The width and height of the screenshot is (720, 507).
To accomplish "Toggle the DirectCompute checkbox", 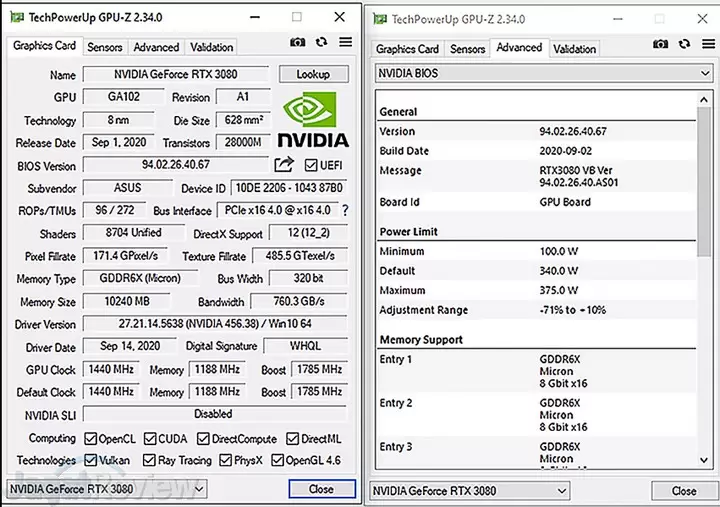I will [203, 439].
